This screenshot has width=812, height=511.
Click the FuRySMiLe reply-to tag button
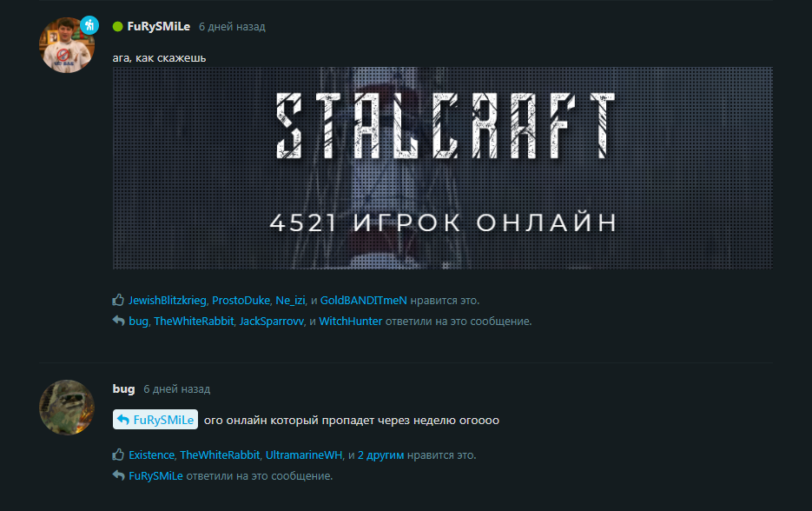pyautogui.click(x=155, y=419)
